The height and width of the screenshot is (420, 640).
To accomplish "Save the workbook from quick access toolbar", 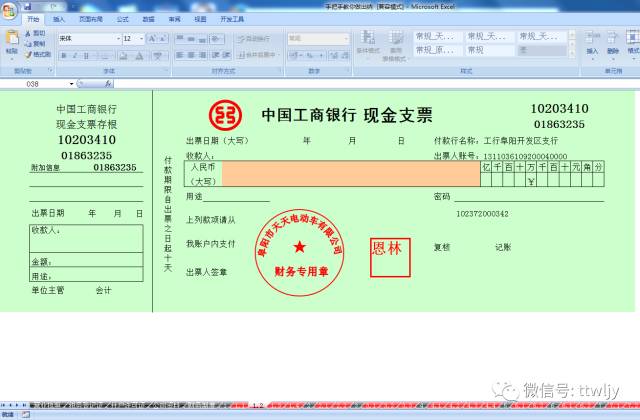I will (x=27, y=6).
